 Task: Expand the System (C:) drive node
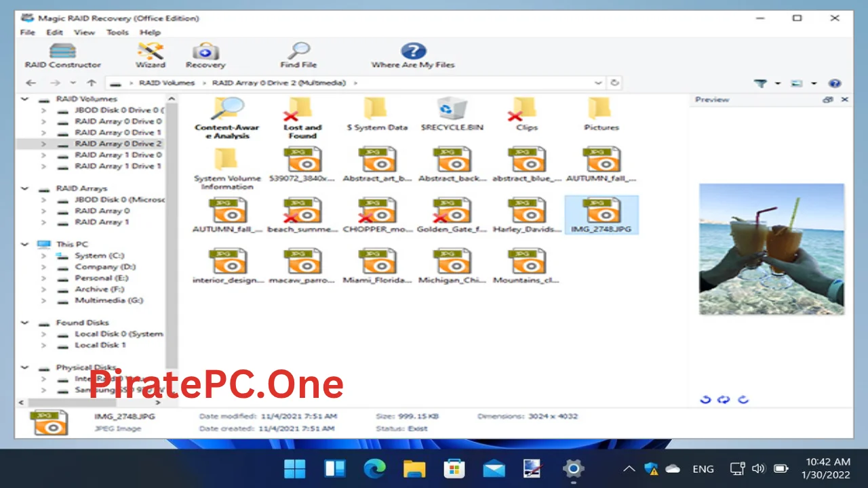point(43,256)
